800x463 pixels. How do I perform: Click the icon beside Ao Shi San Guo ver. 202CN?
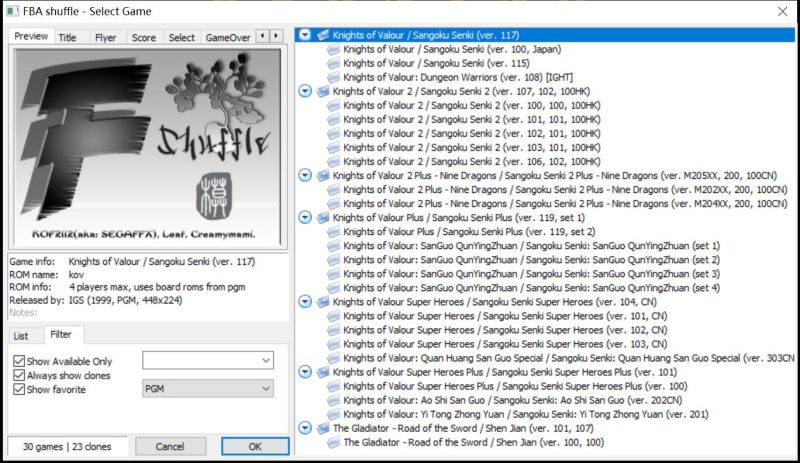point(333,400)
